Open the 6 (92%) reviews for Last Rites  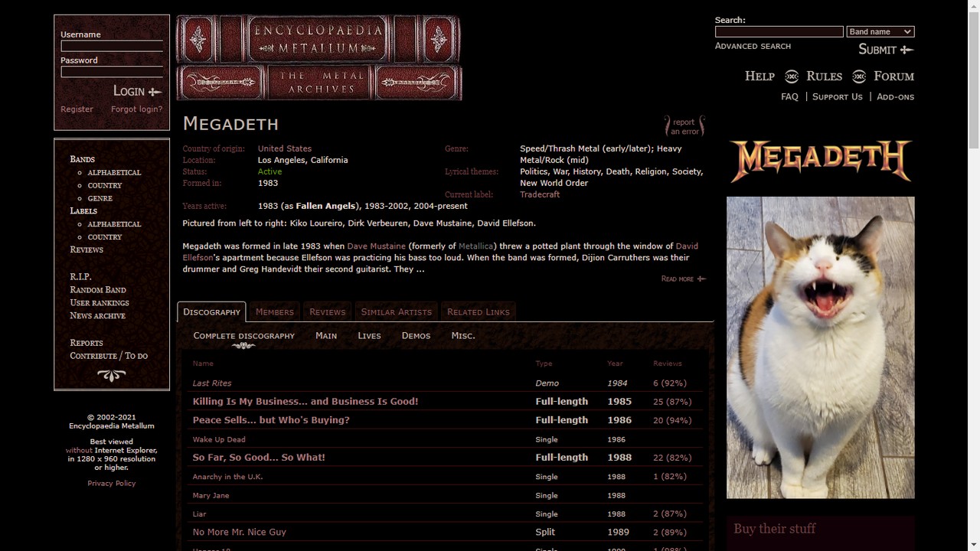point(670,383)
